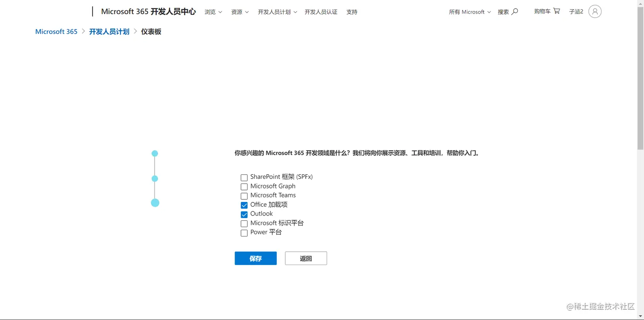View the shopping cart
The image size is (644, 320).
click(547, 12)
